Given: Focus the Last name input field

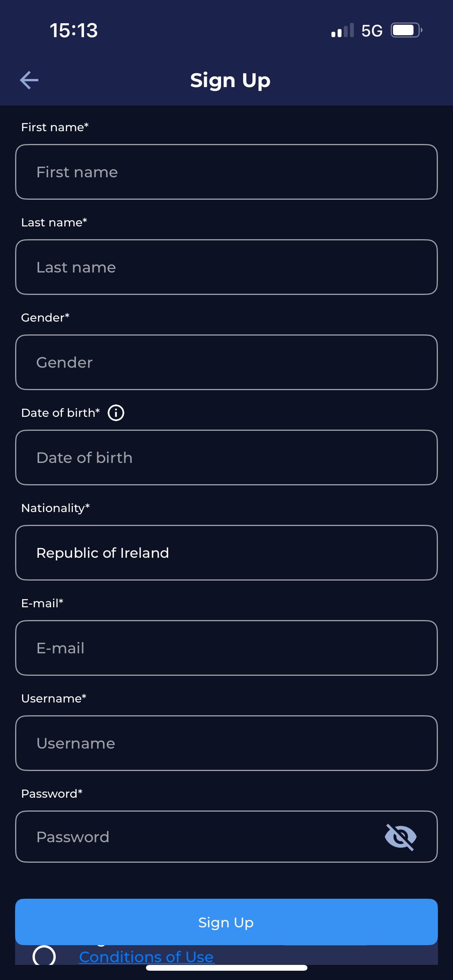Looking at the screenshot, I should [x=226, y=267].
